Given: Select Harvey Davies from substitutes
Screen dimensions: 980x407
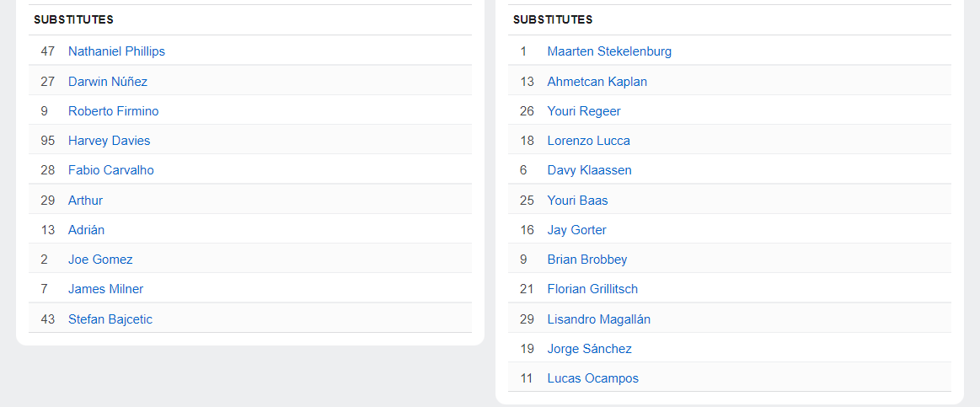Looking at the screenshot, I should pos(109,141).
